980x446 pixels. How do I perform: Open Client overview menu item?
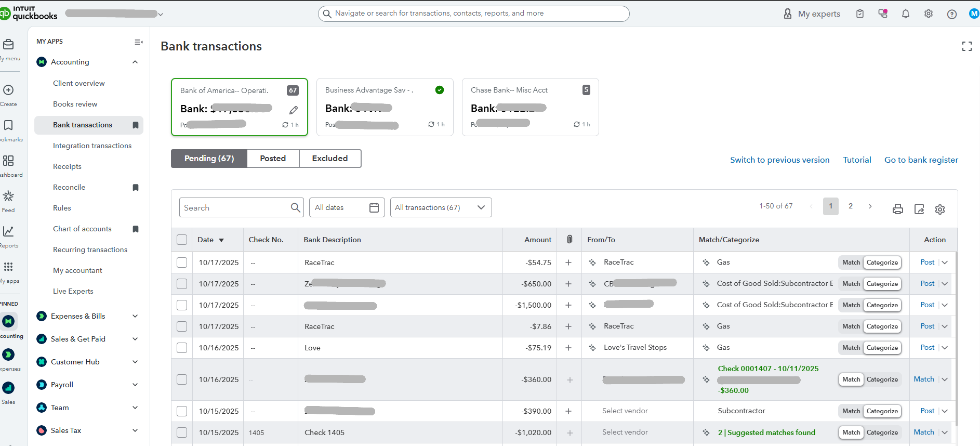(x=78, y=83)
